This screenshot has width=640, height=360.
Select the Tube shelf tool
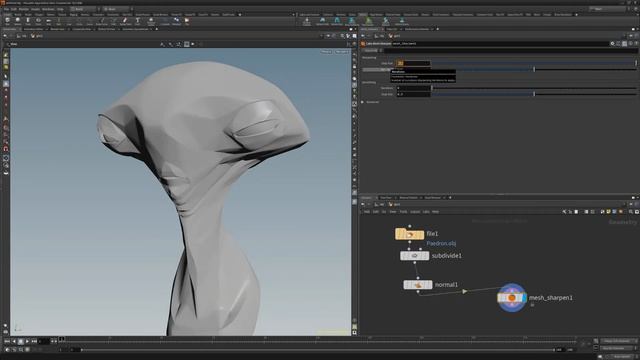tap(28, 20)
